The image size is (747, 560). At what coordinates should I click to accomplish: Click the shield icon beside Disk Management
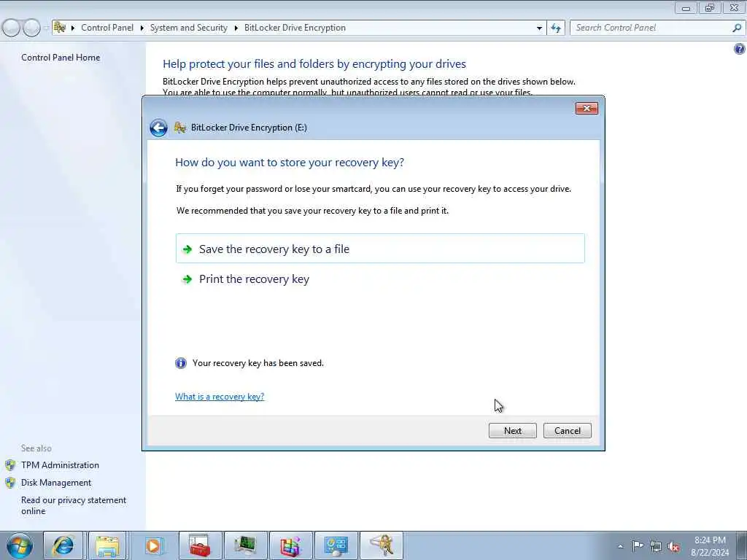tap(10, 483)
